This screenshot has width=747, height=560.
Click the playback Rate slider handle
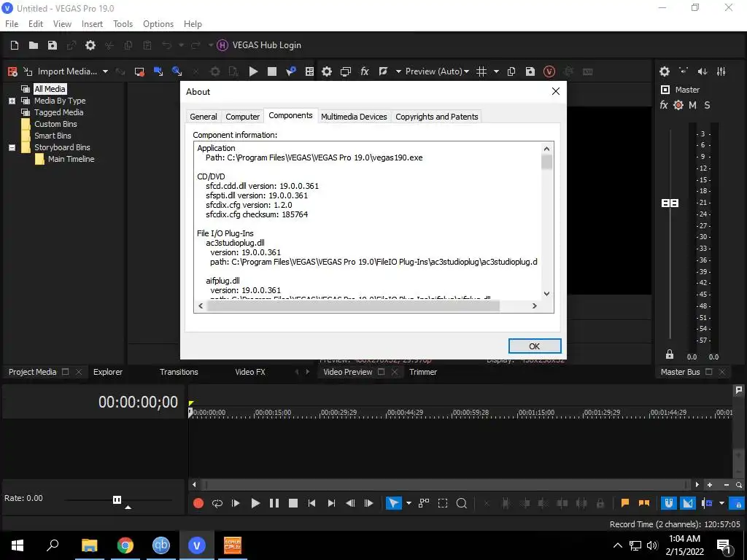(x=117, y=499)
